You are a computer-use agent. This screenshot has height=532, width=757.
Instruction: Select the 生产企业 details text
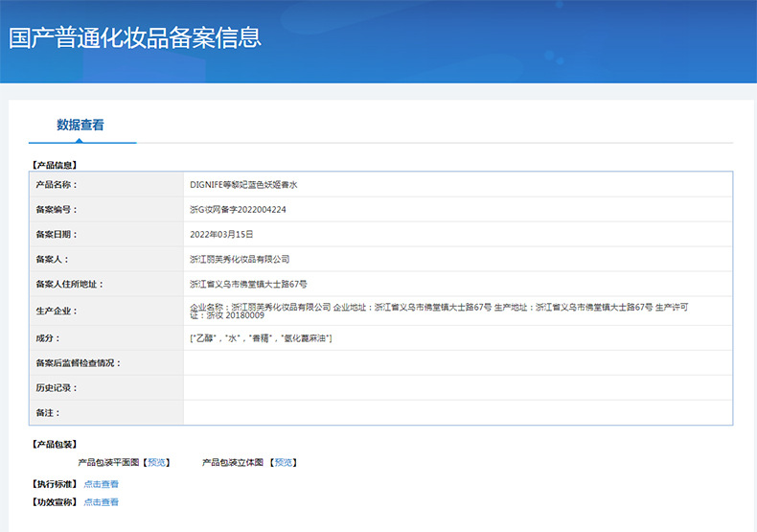tap(439, 311)
